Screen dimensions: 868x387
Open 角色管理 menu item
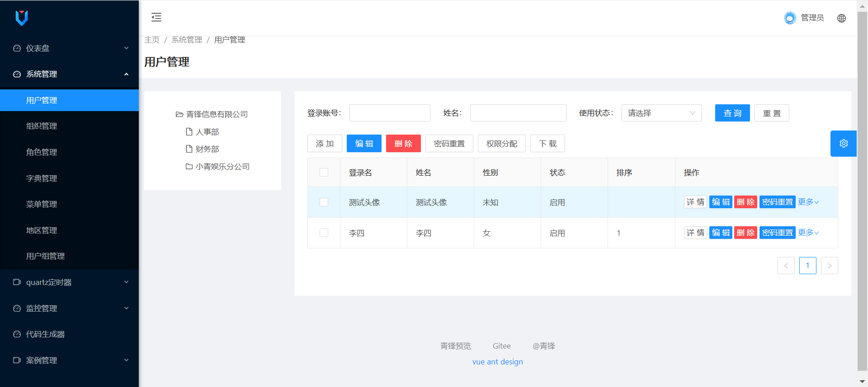69,152
